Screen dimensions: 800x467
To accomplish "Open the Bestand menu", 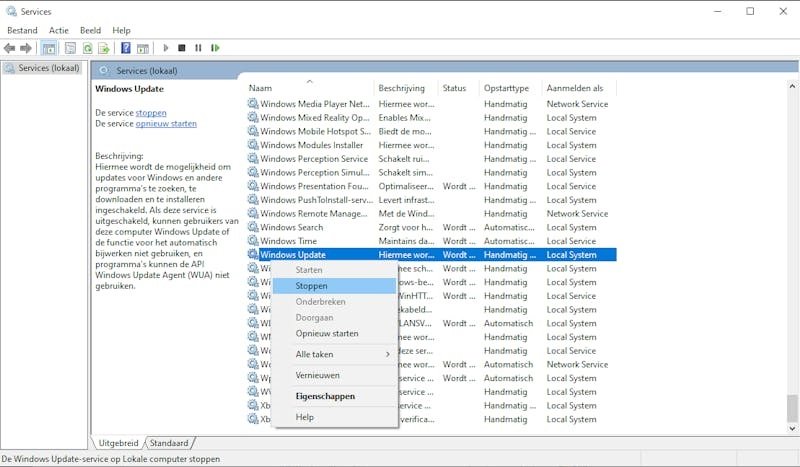I will [22, 31].
